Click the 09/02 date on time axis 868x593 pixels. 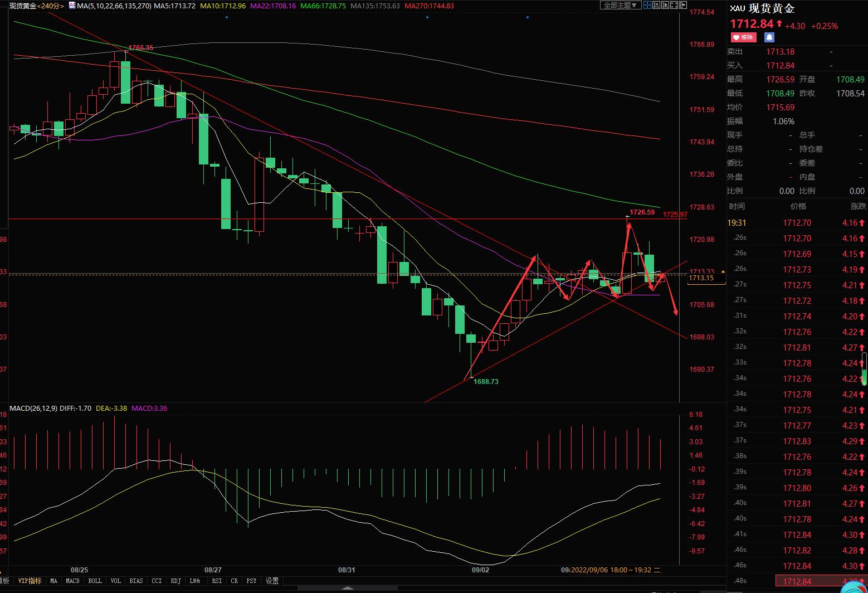[480, 570]
